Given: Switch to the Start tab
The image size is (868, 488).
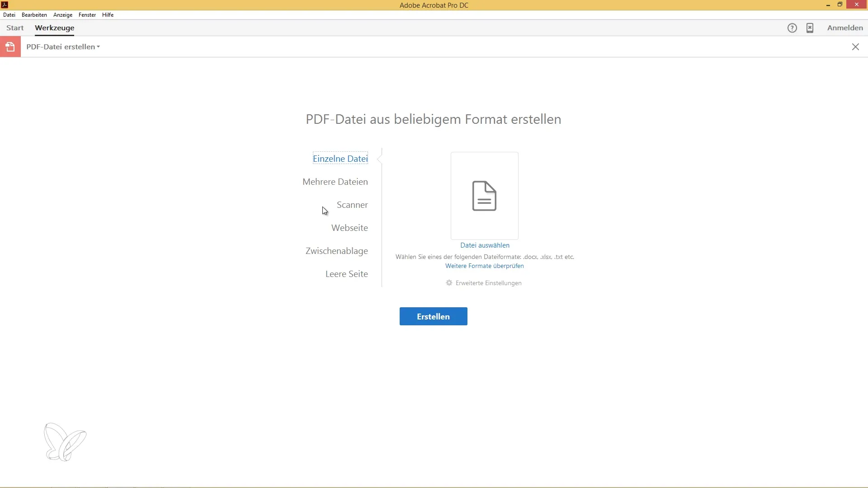Looking at the screenshot, I should (x=15, y=28).
